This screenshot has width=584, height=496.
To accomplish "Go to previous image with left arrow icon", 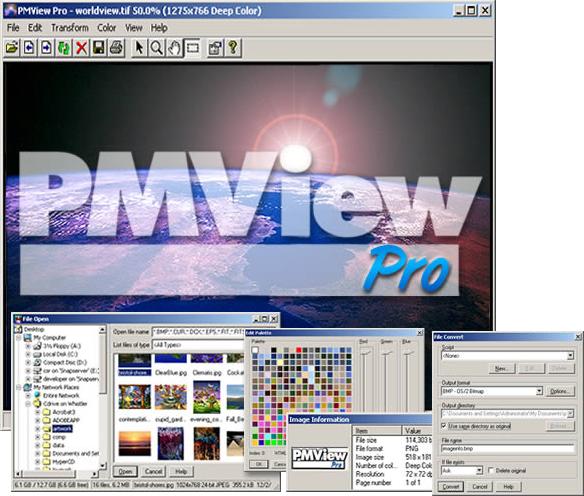I will click(29, 48).
